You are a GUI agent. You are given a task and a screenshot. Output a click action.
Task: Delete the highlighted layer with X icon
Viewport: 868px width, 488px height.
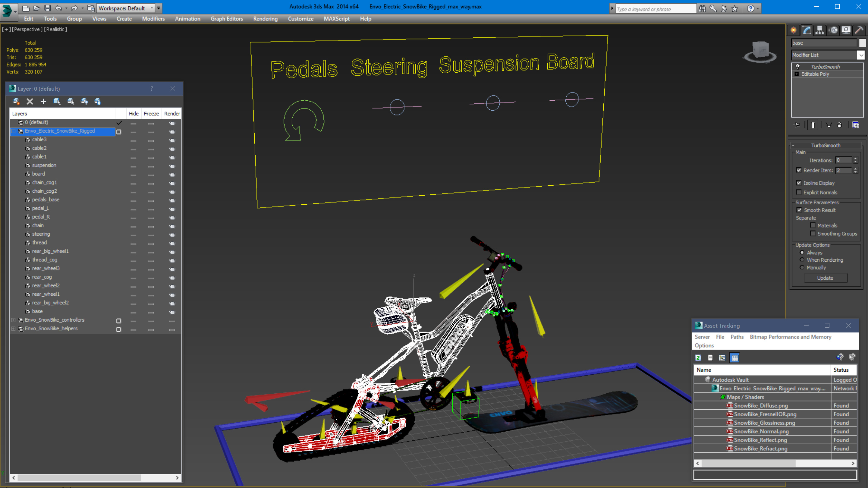[30, 102]
